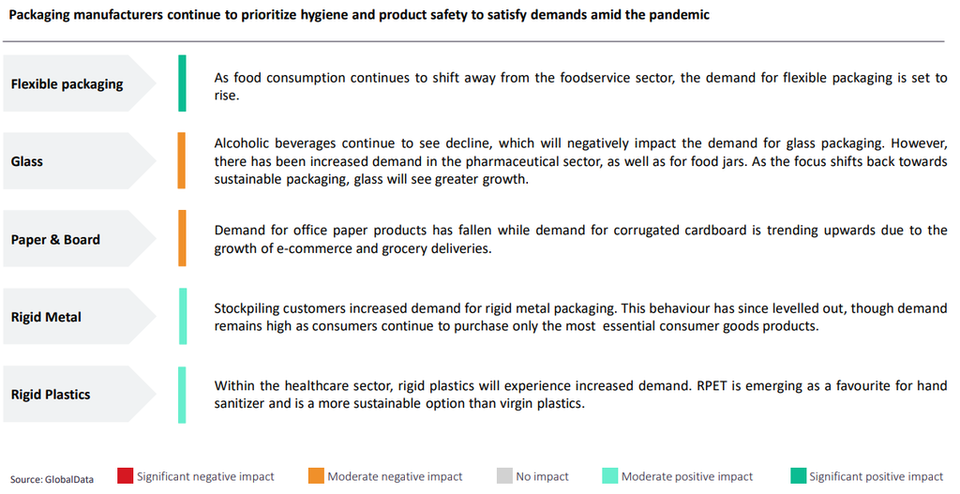This screenshot has width=960, height=494.
Task: Click the glass packaging description paragraph
Action: coord(580,161)
